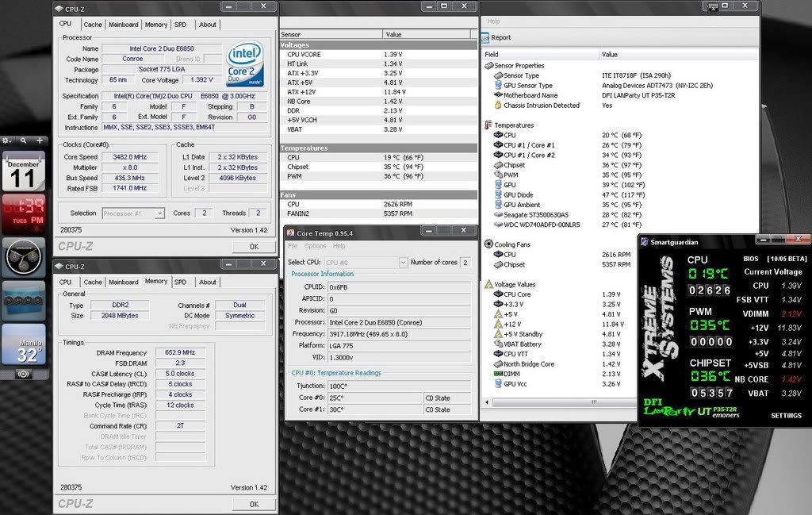This screenshot has width=812, height=515.
Task: Click the thermometer icon beside Temperatures
Action: tap(488, 125)
